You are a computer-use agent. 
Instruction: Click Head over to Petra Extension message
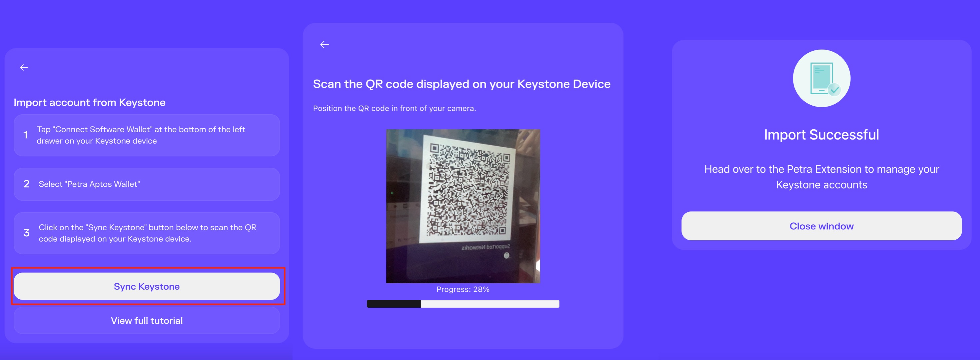click(821, 177)
